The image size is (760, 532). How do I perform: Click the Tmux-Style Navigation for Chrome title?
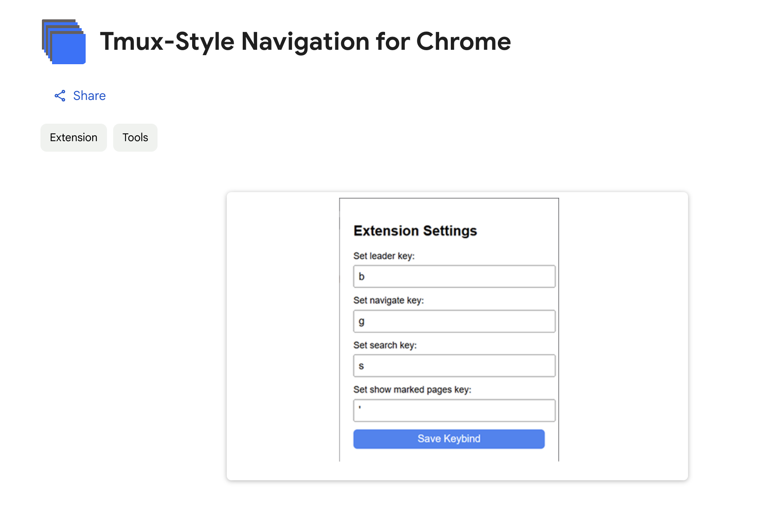(x=305, y=41)
